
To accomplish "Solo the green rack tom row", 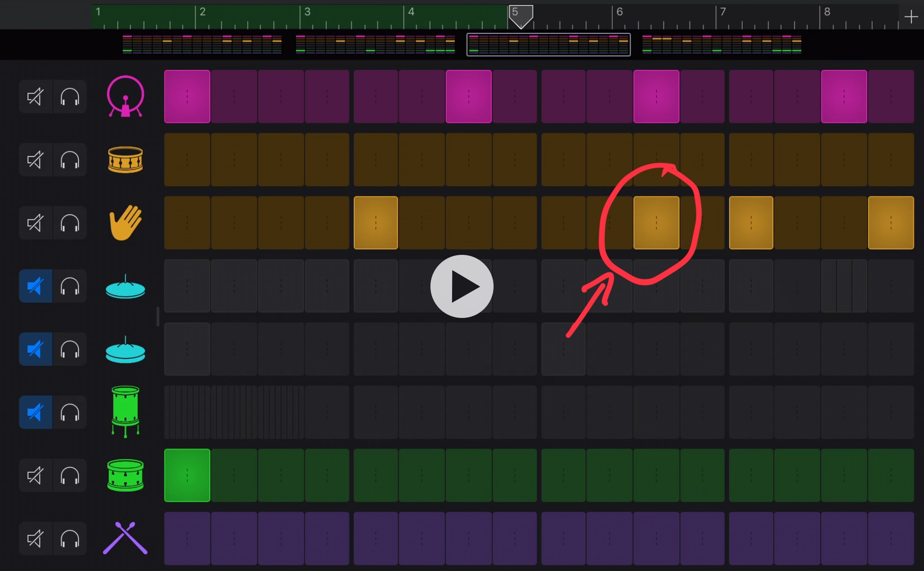I will pyautogui.click(x=70, y=475).
